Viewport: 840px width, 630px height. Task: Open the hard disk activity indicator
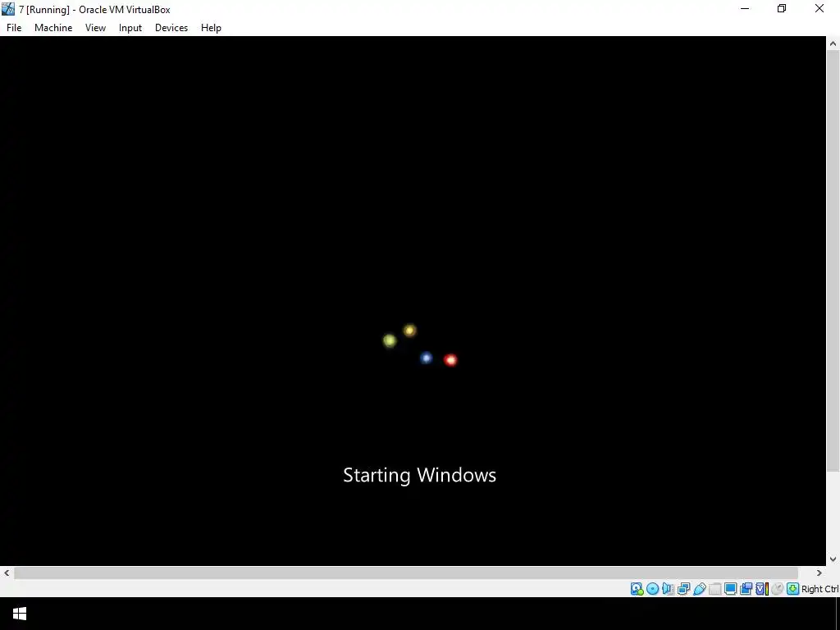point(637,589)
